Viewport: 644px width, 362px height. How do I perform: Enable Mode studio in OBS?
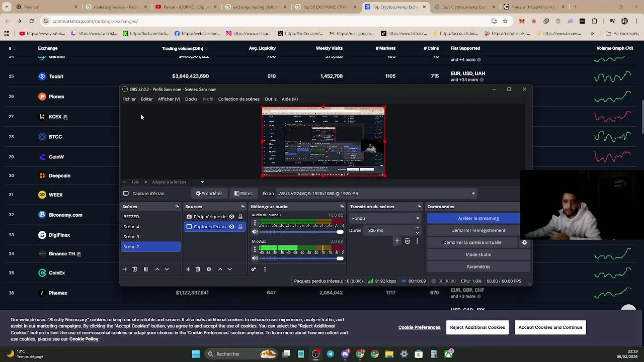478,254
